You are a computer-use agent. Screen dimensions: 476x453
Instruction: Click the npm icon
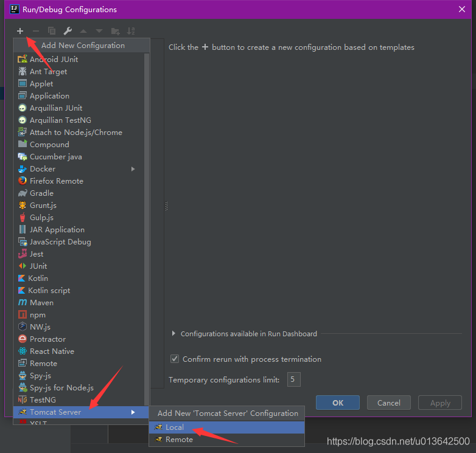(x=23, y=315)
